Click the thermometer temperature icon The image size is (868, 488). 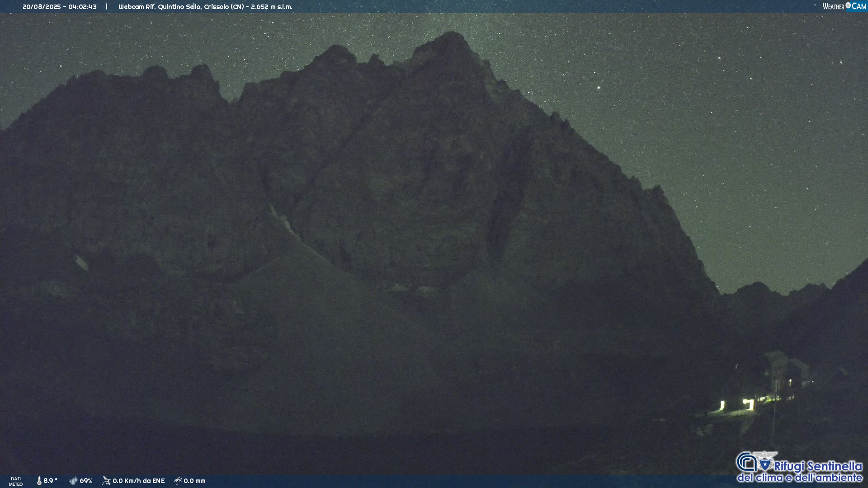coord(39,481)
